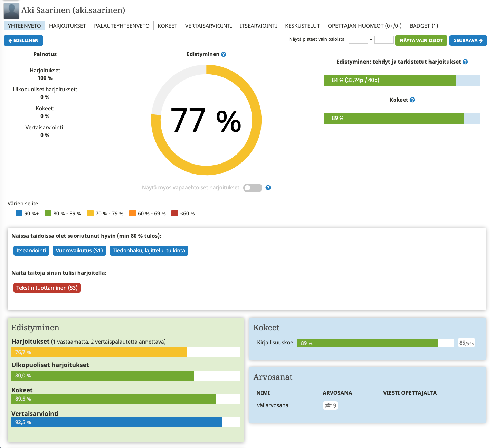This screenshot has width=493, height=448.
Task: Open the Harjoitukset tab
Action: click(67, 26)
